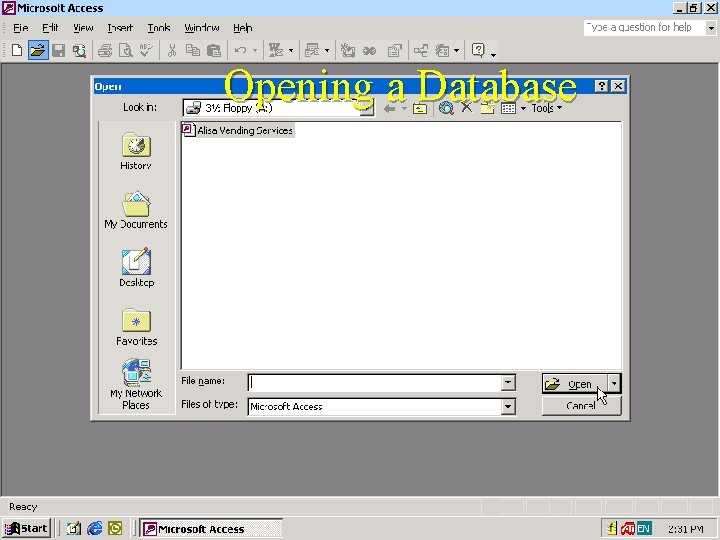Click the Windows Start button
The width and height of the screenshot is (720, 540).
[x=27, y=529]
